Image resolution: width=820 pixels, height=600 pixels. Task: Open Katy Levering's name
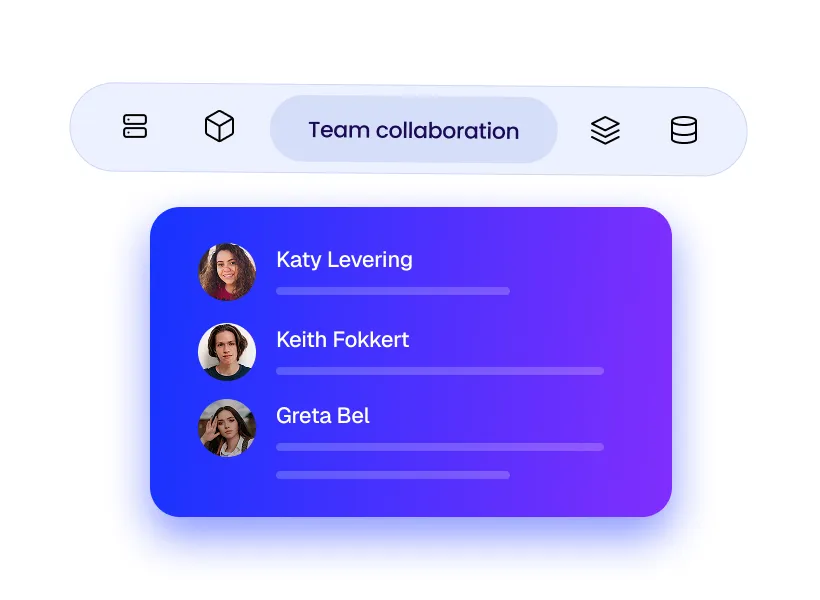344,260
